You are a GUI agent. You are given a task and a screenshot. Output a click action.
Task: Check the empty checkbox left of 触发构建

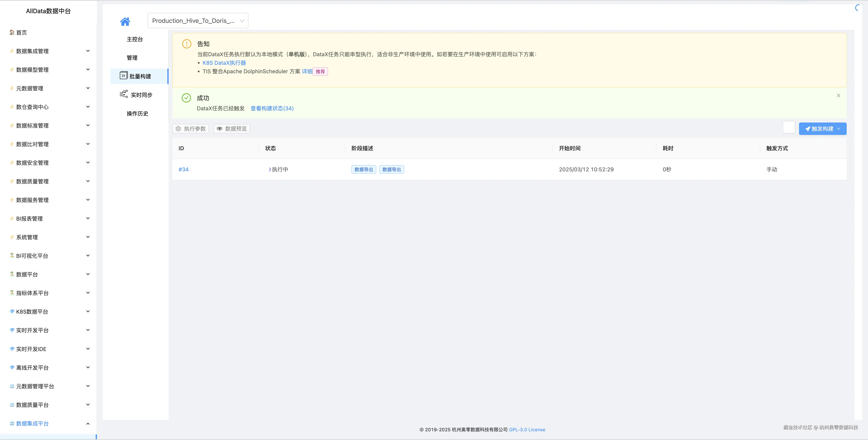pyautogui.click(x=789, y=127)
